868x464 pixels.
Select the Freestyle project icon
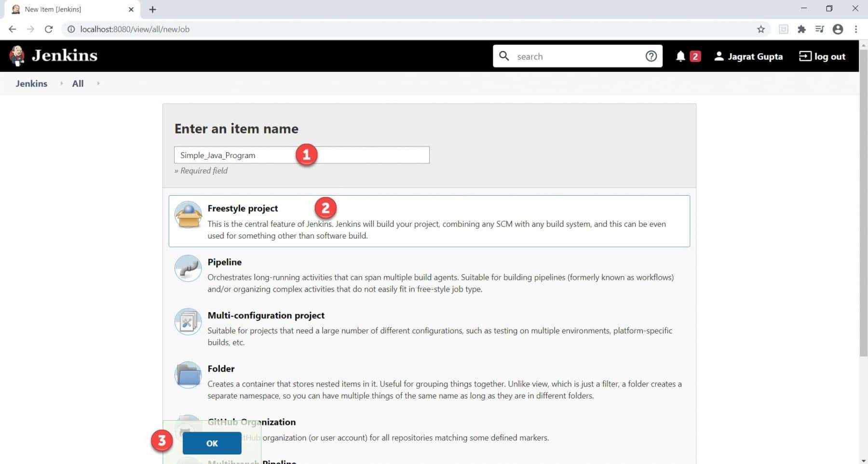coord(188,215)
